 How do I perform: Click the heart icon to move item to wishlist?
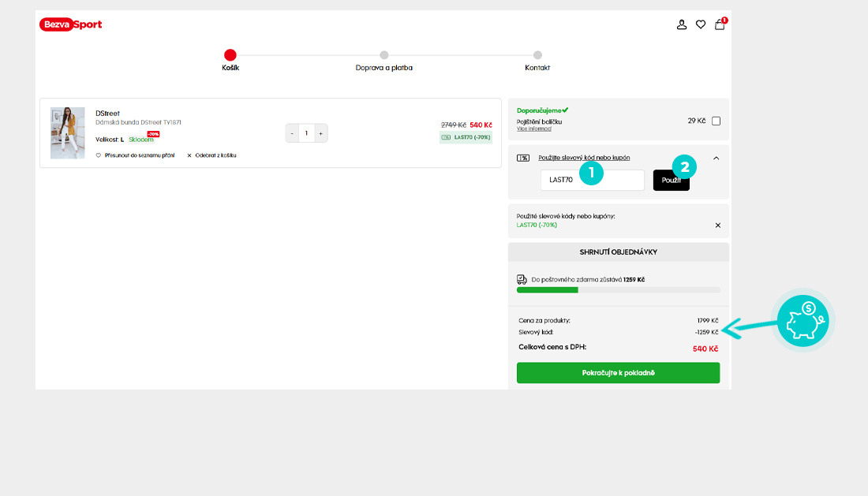(99, 155)
